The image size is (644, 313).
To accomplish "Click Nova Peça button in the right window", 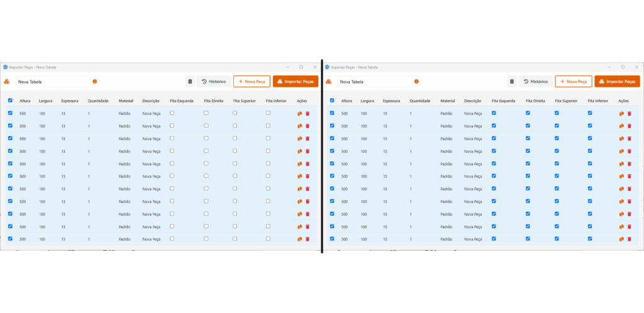I will click(574, 81).
